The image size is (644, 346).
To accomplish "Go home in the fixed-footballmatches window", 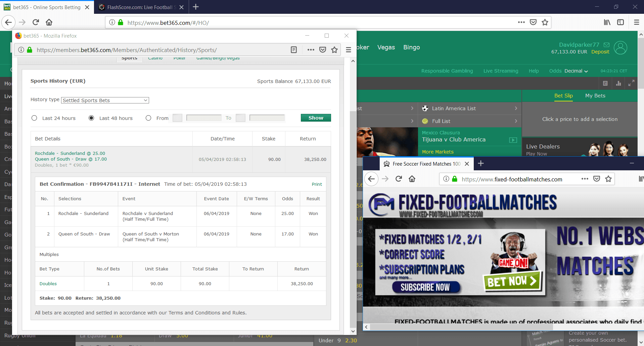I will click(412, 179).
